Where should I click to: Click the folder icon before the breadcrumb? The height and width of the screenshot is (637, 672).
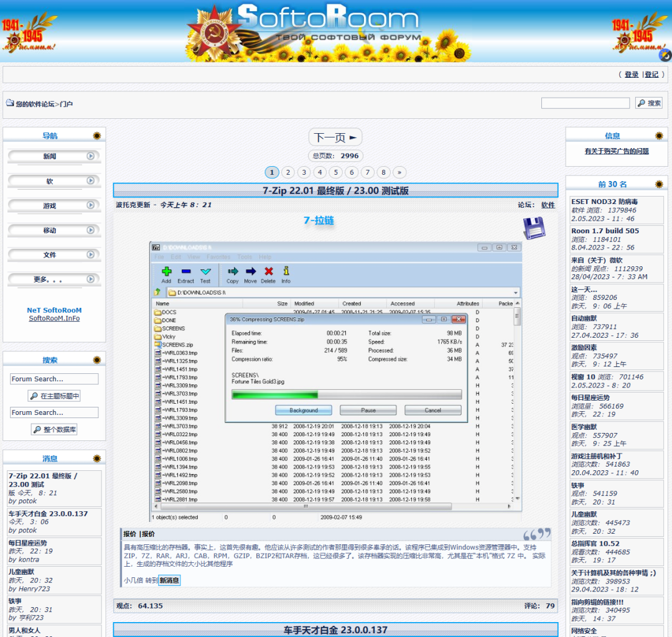click(10, 103)
